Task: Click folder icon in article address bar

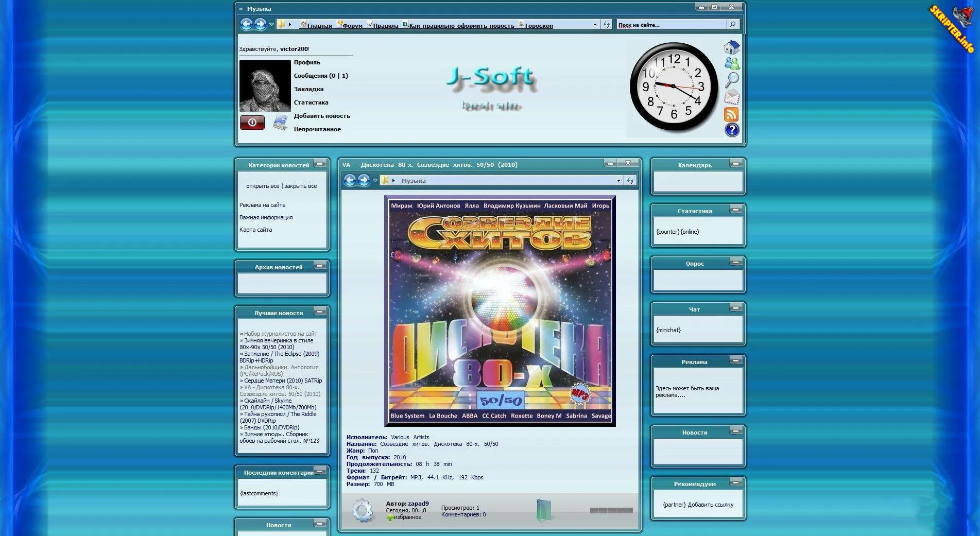Action: tap(385, 180)
